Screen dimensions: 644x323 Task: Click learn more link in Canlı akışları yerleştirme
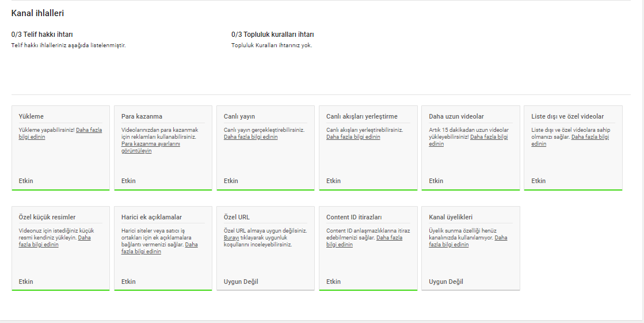[353, 137]
